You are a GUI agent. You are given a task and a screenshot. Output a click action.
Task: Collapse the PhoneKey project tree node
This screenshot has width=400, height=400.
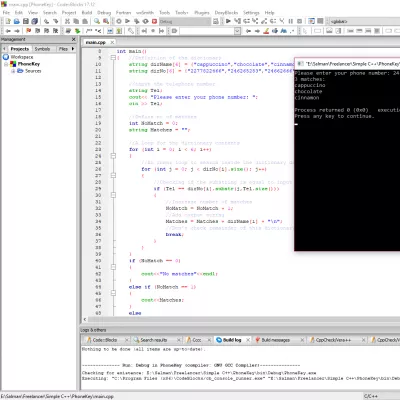tap(6, 64)
